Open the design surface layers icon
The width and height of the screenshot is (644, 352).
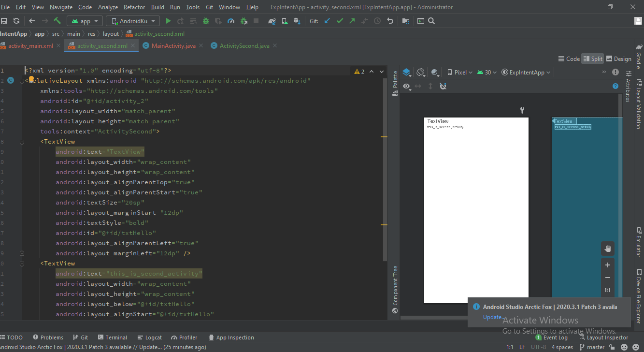[406, 72]
